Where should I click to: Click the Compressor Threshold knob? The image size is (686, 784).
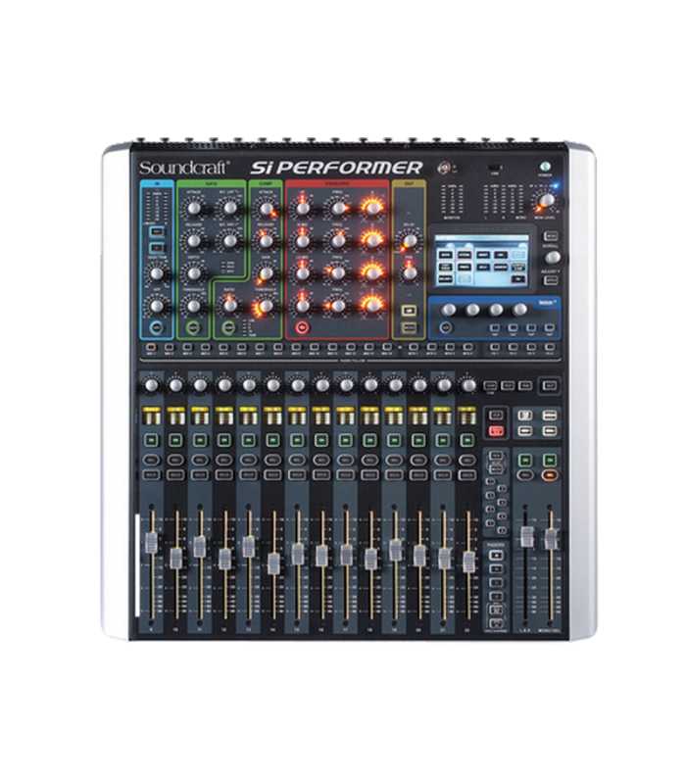click(x=266, y=305)
